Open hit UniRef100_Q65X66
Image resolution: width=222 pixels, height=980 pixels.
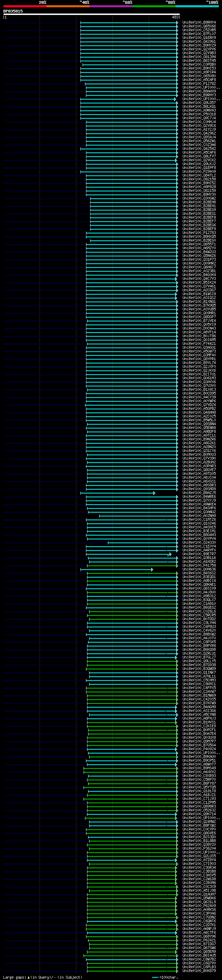[199, 26]
